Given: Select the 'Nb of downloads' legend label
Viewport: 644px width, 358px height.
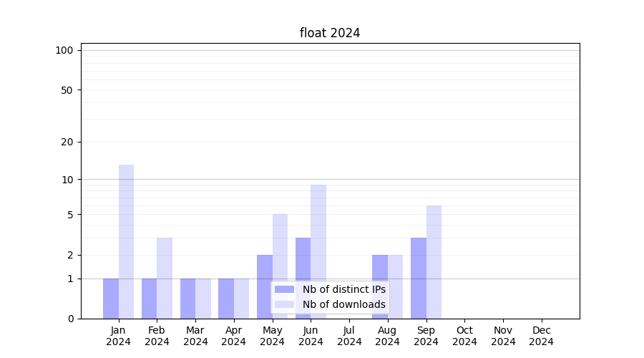Looking at the screenshot, I should 343,304.
